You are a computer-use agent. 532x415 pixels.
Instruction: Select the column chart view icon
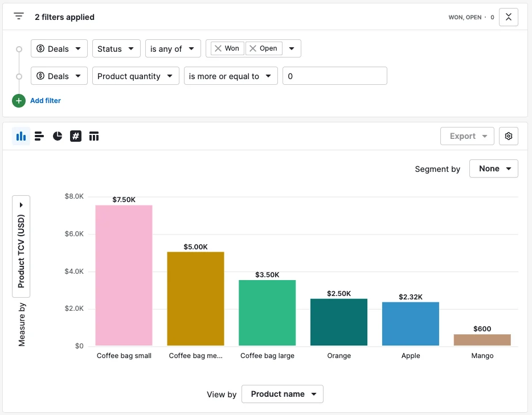[x=21, y=136]
